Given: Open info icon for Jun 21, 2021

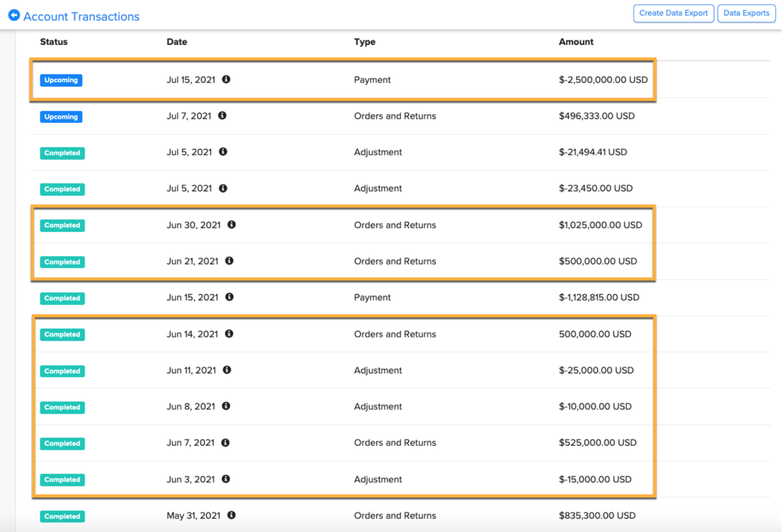Looking at the screenshot, I should click(x=229, y=261).
